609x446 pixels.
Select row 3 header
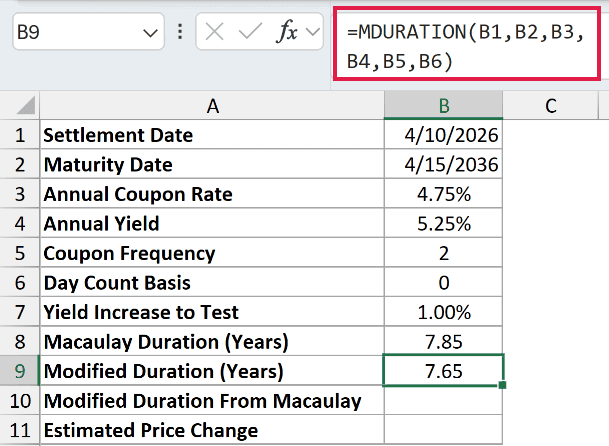(x=20, y=194)
